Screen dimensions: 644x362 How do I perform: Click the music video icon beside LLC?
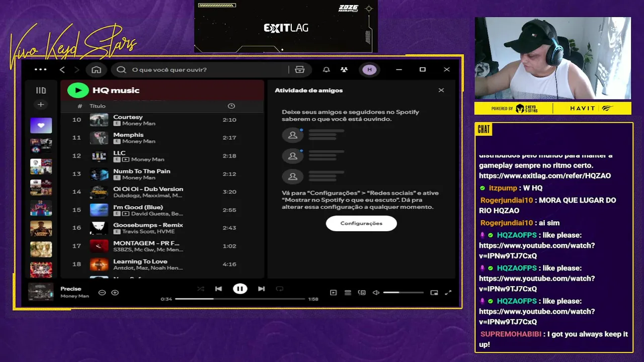click(x=125, y=159)
